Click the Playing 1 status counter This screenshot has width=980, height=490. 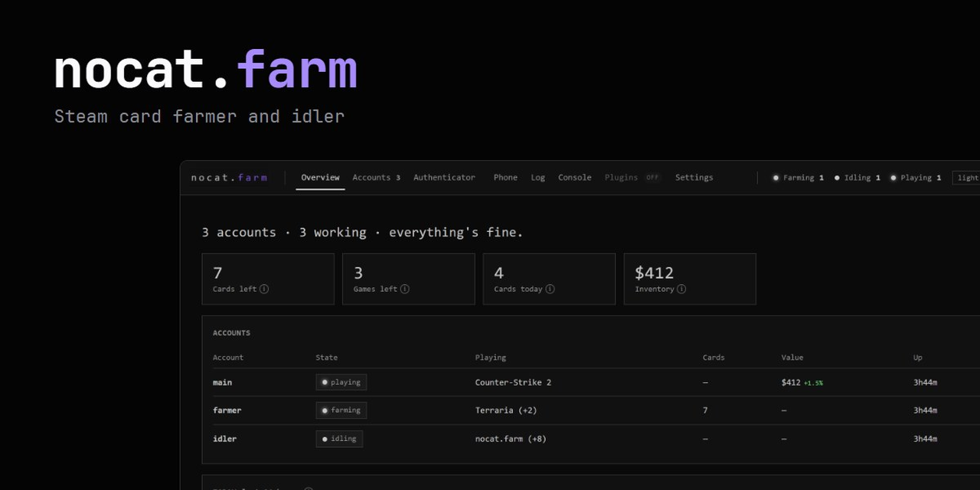pyautogui.click(x=915, y=178)
